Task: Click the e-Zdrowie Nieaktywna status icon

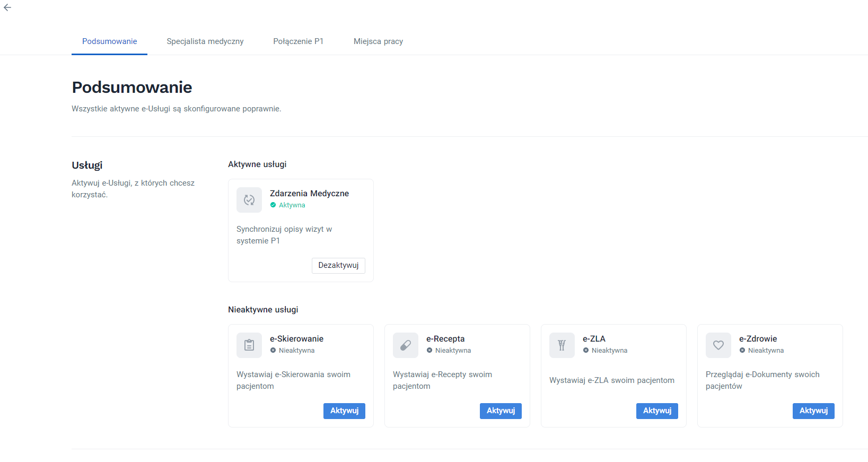Action: coord(742,351)
